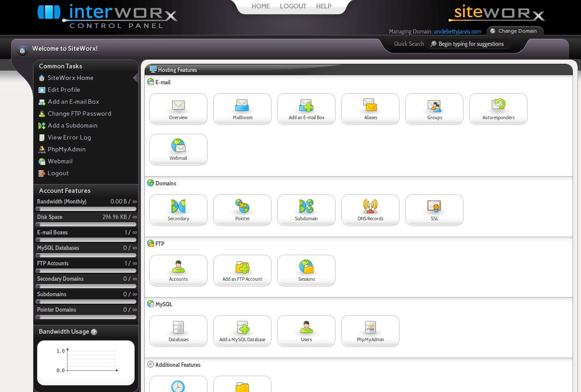Open DNS Records

point(370,210)
